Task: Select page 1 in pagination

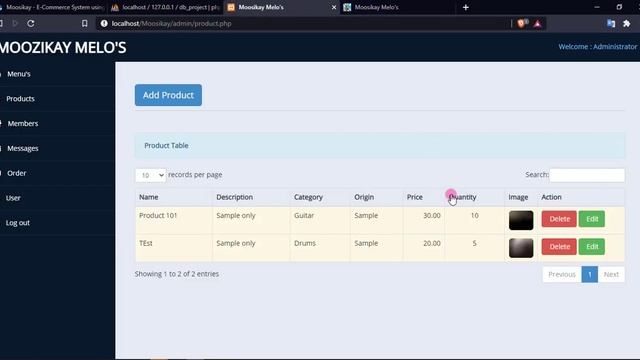Action: pos(589,274)
